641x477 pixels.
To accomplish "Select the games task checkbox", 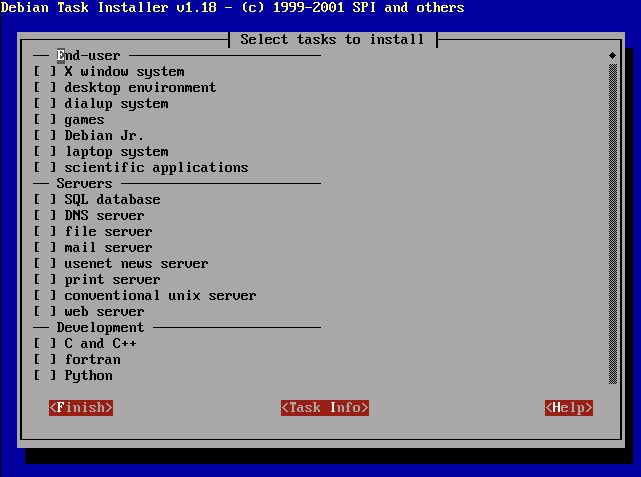I will (x=45, y=119).
